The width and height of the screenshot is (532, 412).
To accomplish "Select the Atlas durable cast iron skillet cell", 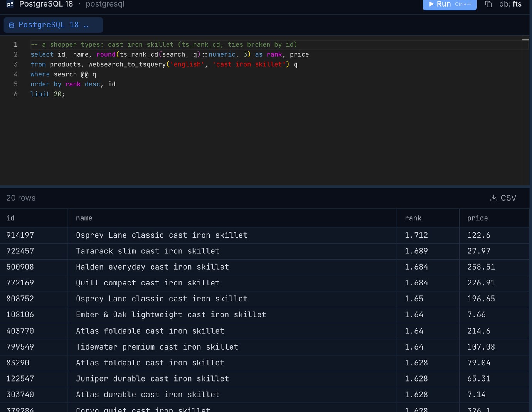I will (232, 395).
